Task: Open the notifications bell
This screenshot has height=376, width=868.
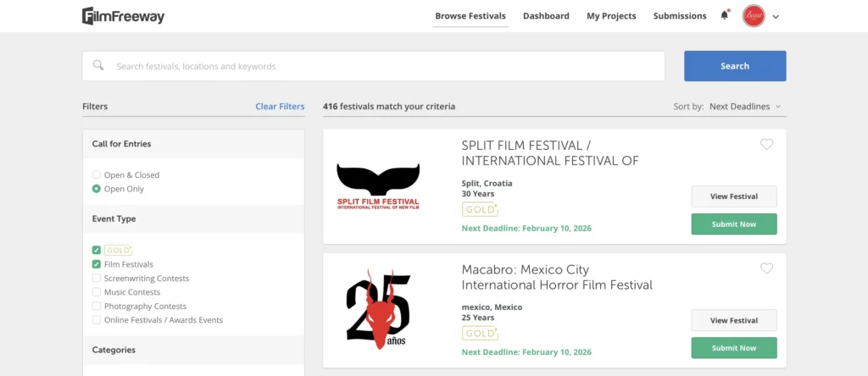Action: pos(725,15)
